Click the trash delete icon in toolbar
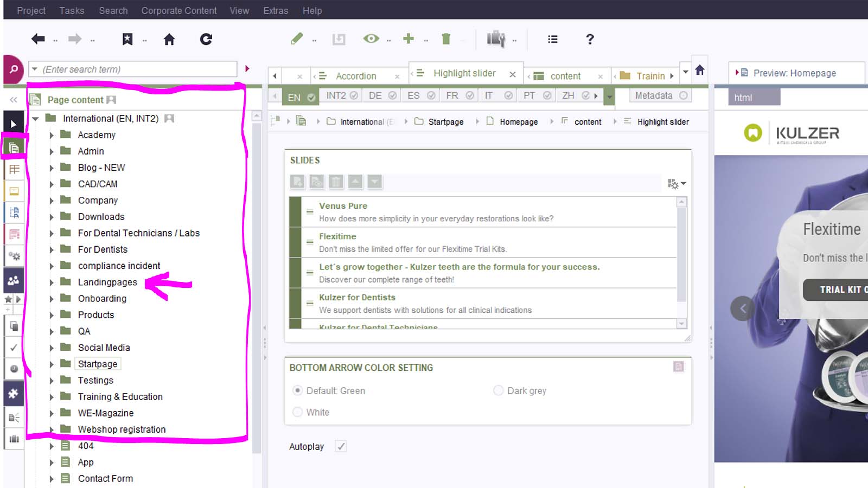Screen dimensions: 868x488 click(x=446, y=39)
